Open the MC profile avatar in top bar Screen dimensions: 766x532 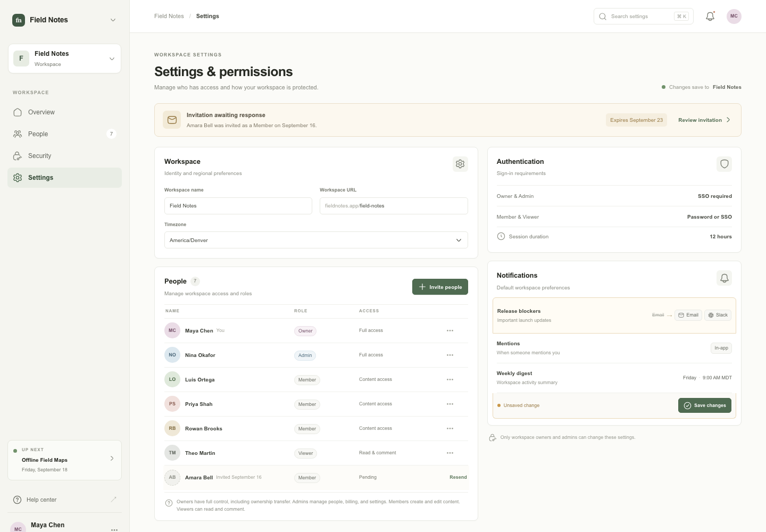point(734,16)
